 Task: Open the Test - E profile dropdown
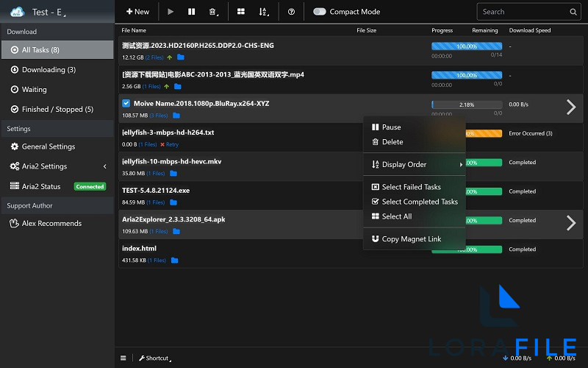(49, 13)
